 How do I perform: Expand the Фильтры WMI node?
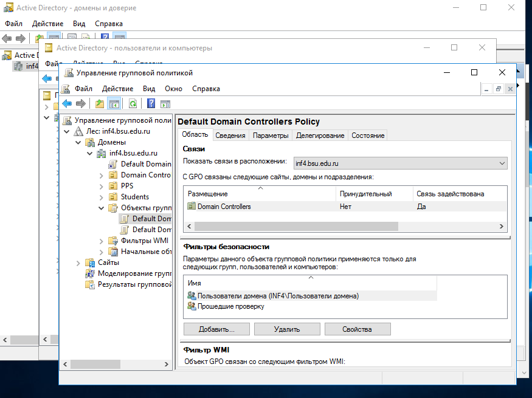[x=101, y=241]
